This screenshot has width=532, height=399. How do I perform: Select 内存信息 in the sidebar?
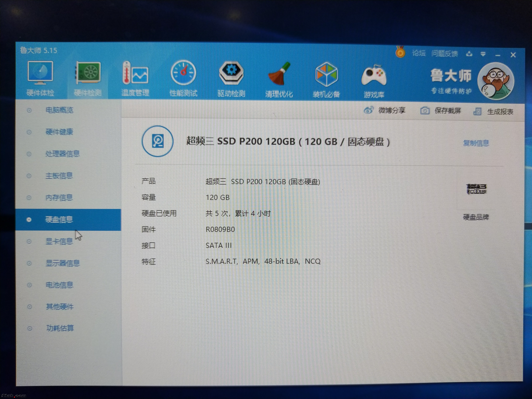pyautogui.click(x=59, y=198)
